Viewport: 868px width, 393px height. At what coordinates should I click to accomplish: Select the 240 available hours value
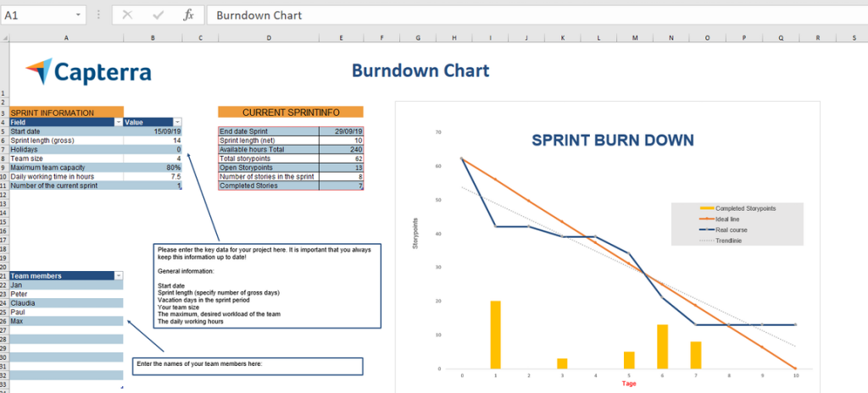(x=342, y=149)
